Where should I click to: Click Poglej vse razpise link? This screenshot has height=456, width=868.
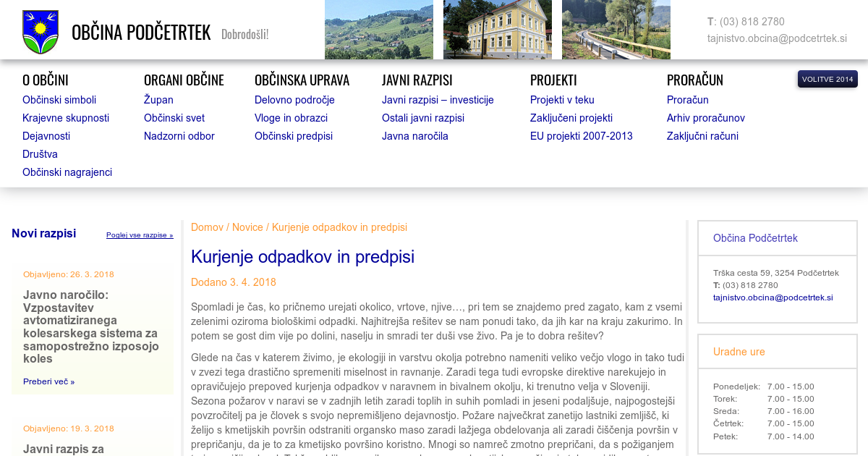[x=140, y=235]
